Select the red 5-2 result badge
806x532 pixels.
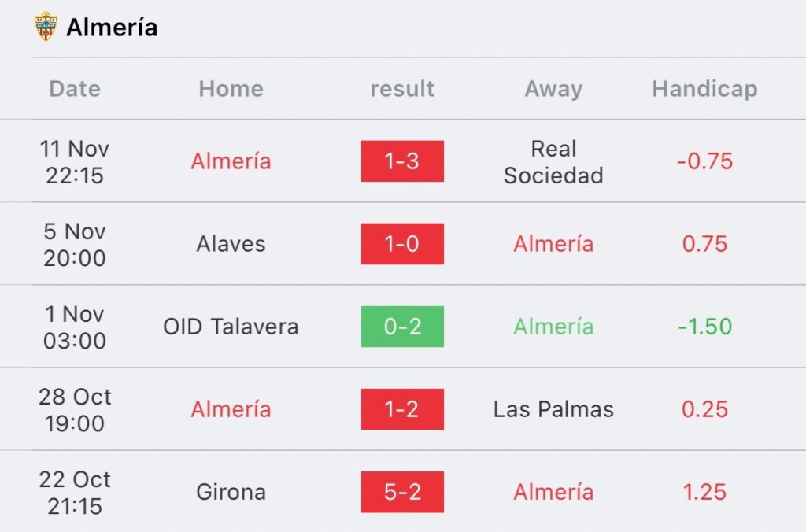click(x=402, y=492)
